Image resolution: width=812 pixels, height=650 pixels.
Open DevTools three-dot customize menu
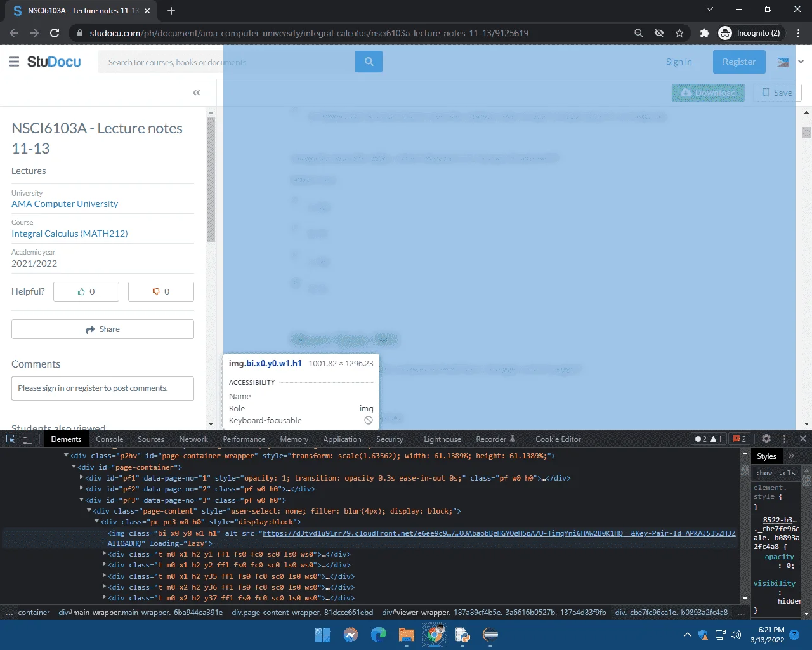pos(784,439)
